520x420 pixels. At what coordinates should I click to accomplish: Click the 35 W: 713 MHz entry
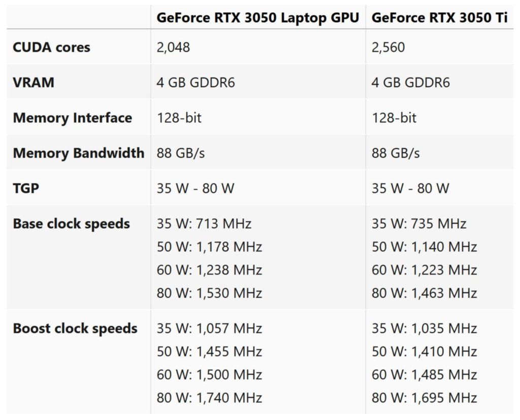pos(204,224)
